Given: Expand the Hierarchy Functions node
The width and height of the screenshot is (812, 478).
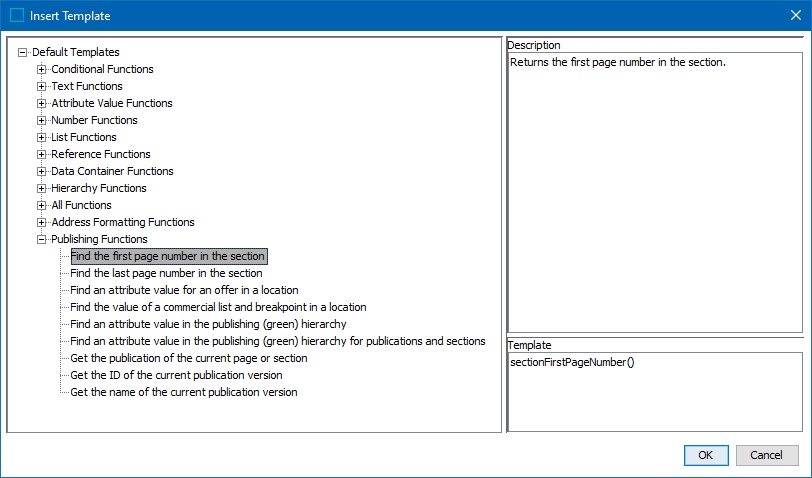Looking at the screenshot, I should [41, 189].
